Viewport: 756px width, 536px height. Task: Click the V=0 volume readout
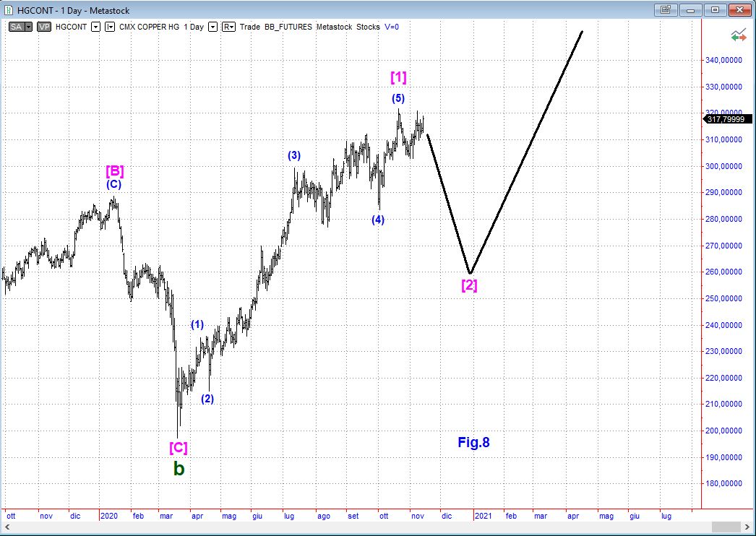[x=392, y=27]
